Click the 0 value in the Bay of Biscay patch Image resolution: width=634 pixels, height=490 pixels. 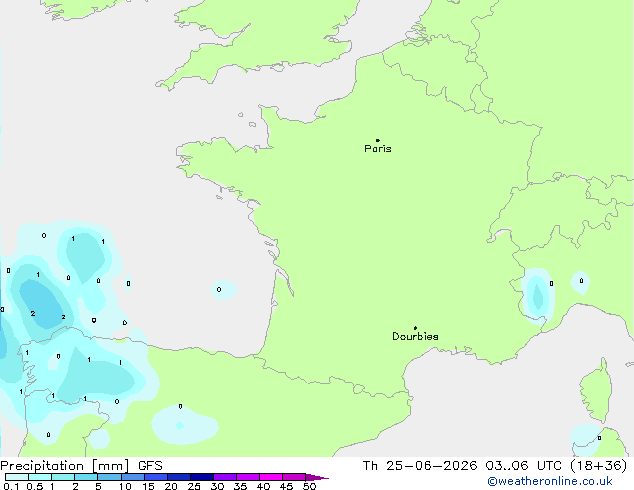point(219,289)
